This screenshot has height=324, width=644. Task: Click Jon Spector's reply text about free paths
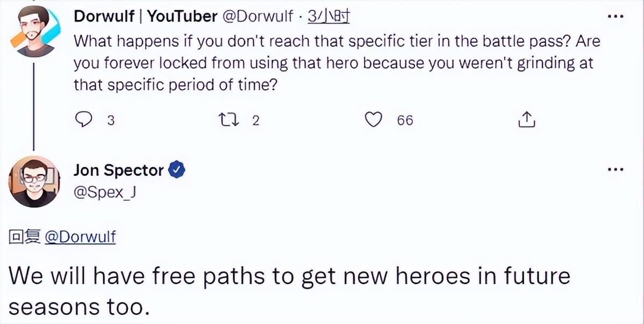tap(289, 291)
